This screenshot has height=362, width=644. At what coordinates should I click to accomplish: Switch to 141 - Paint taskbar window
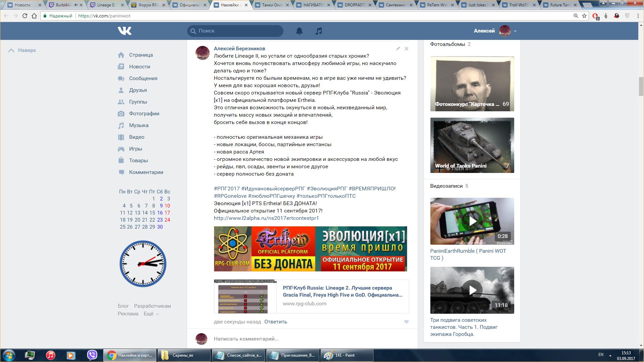[347, 355]
